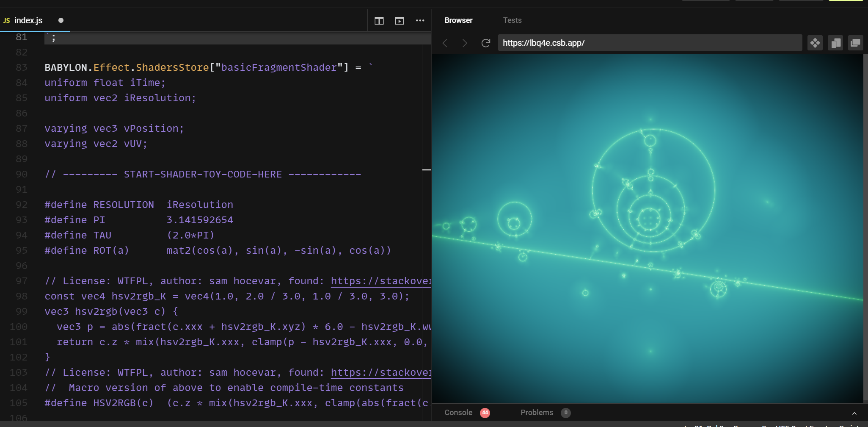This screenshot has height=427, width=868.
Task: Open preview in a new window icon
Action: pos(855,42)
